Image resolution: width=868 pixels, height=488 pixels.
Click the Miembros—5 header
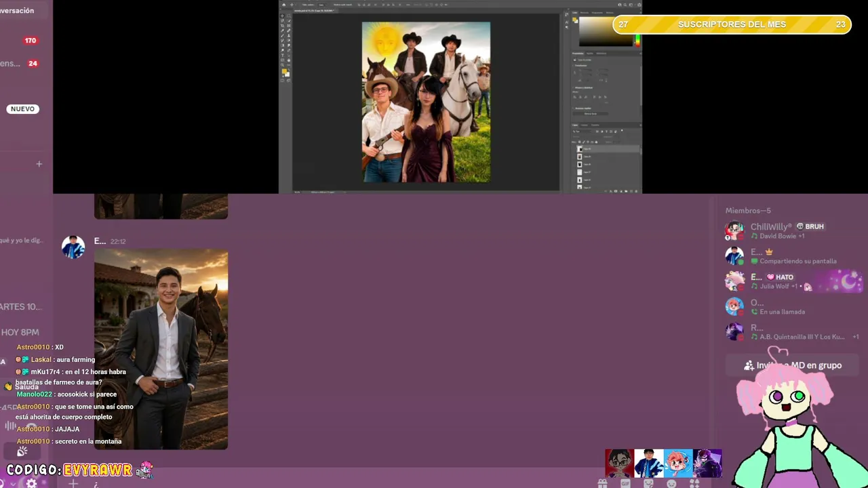point(748,211)
